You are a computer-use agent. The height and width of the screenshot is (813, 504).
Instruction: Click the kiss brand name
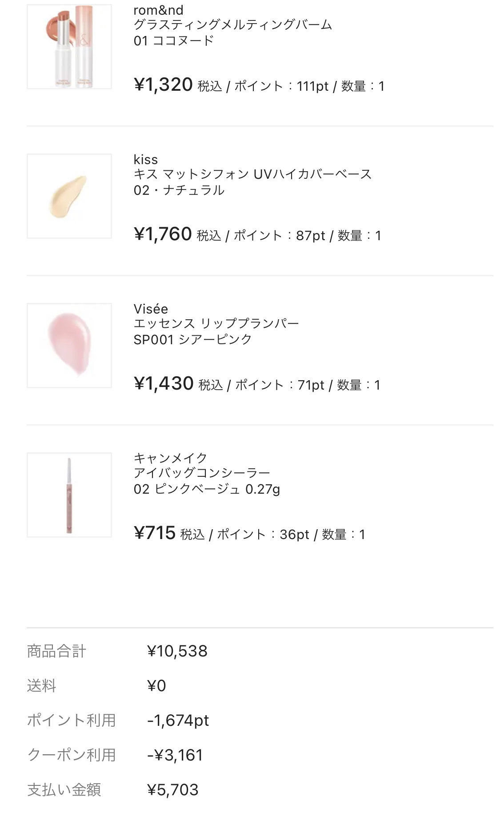click(x=145, y=160)
